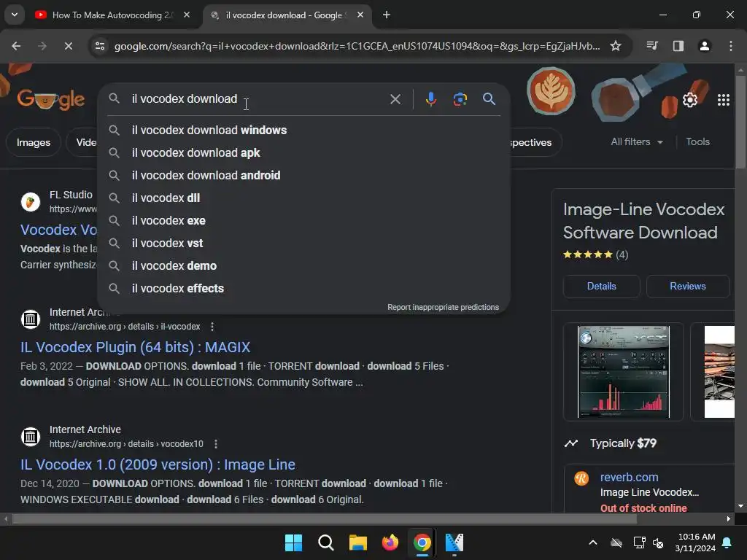Screen dimensions: 747x560
Task: Select suggestion il vocodex download windows
Action: [x=303, y=130]
